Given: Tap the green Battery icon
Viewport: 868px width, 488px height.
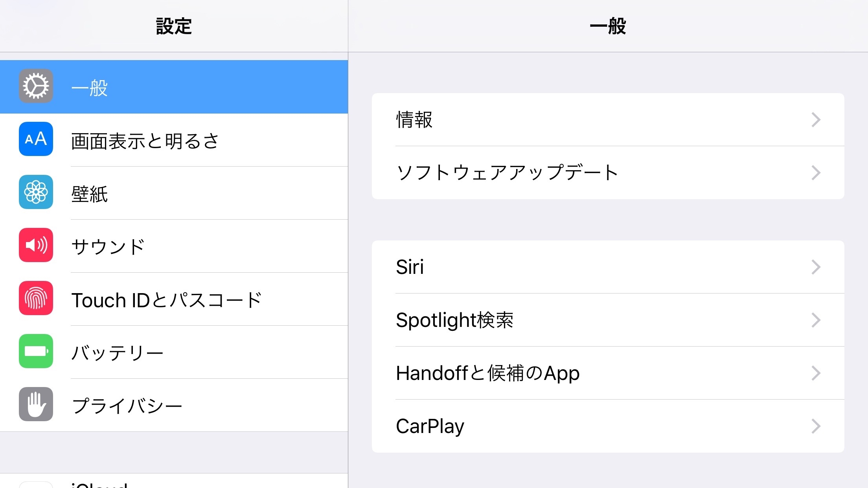Looking at the screenshot, I should (x=36, y=351).
